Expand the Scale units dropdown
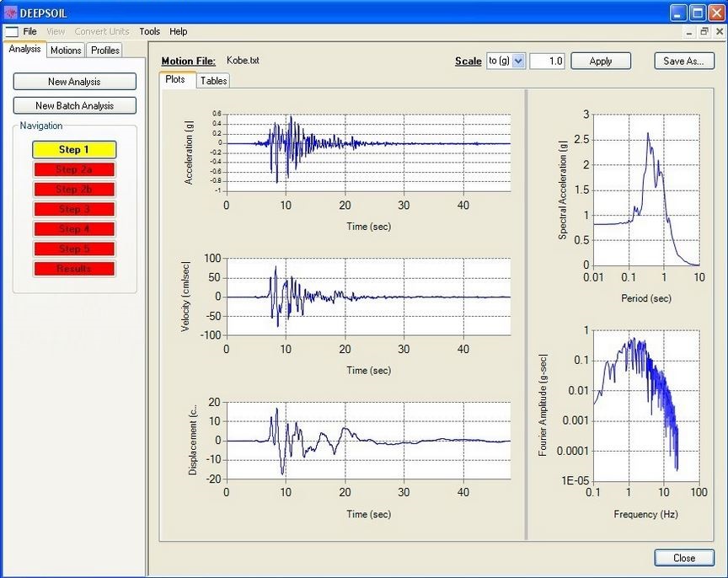Image resolution: width=728 pixels, height=578 pixels. [518, 62]
